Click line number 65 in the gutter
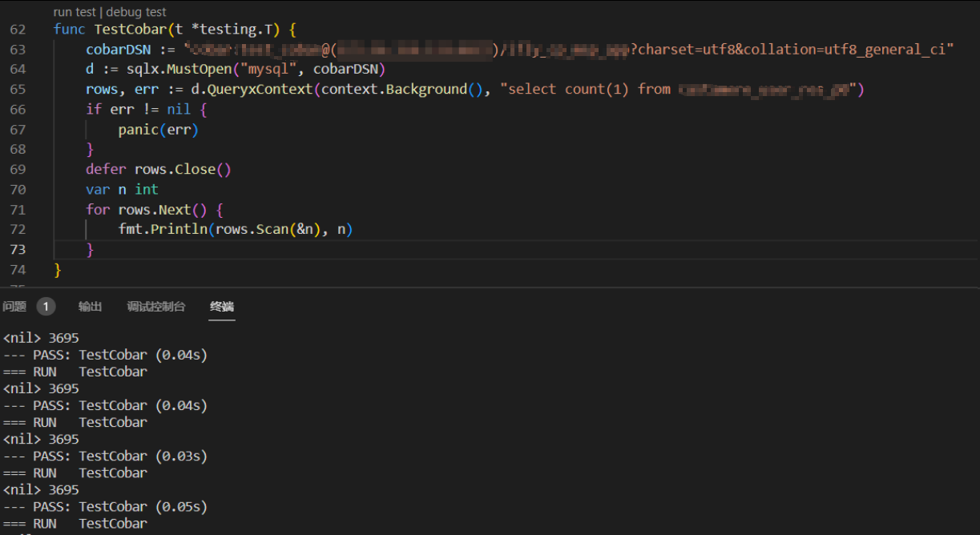Viewport: 980px width, 535px height. (x=18, y=90)
